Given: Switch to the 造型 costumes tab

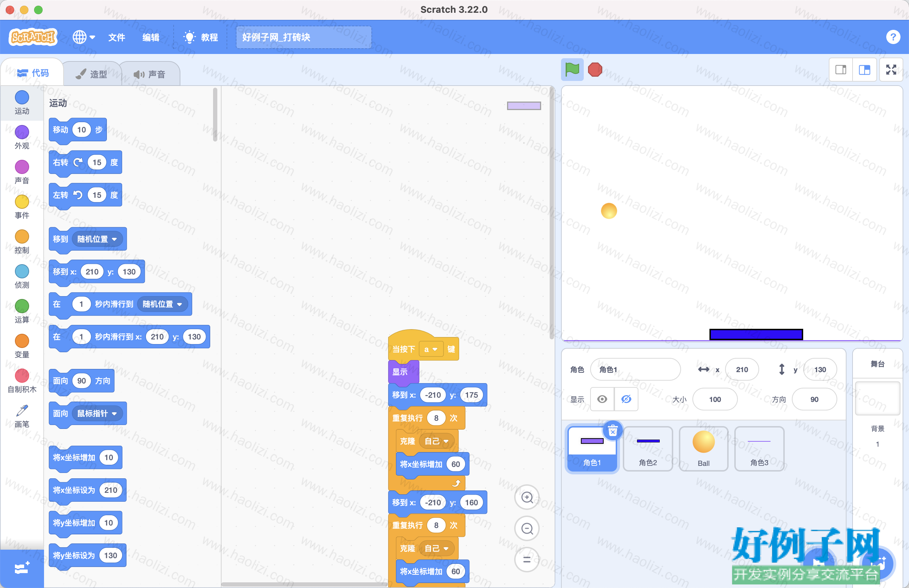Looking at the screenshot, I should [92, 74].
